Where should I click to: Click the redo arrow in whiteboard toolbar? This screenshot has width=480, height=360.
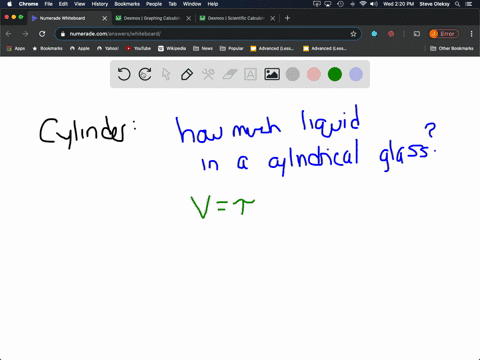[x=145, y=74]
